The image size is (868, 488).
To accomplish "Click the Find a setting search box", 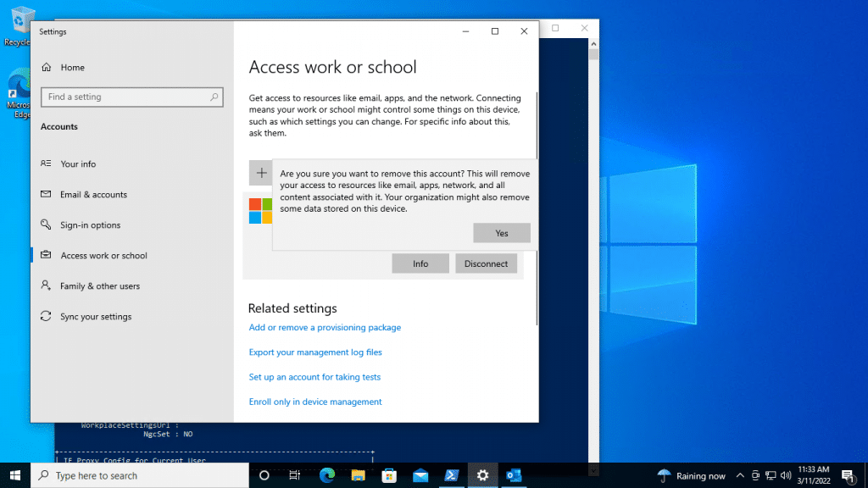I will point(131,97).
